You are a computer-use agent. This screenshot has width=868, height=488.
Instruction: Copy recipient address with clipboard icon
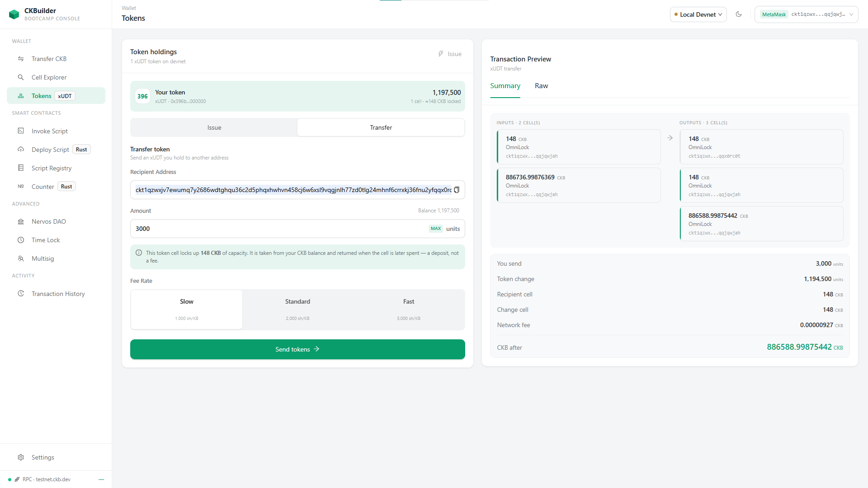457,190
